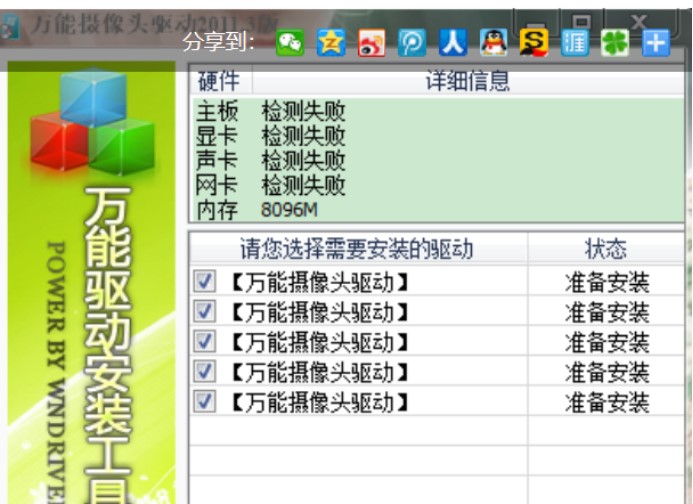Screen dimensions: 693x504
Task: Click the 硬件 column header
Action: pos(221,81)
